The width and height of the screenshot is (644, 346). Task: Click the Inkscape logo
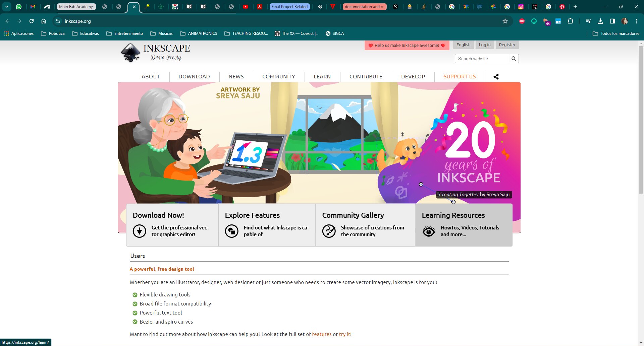[x=156, y=53]
